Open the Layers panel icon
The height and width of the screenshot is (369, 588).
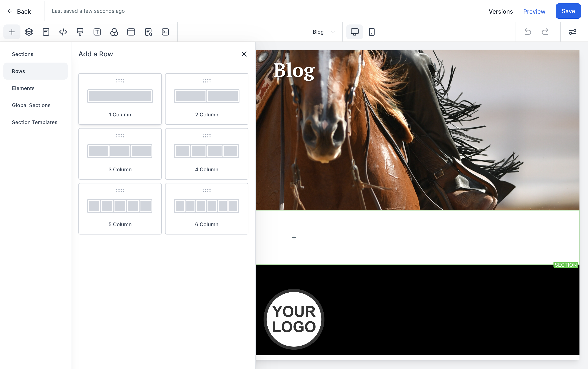coord(29,32)
